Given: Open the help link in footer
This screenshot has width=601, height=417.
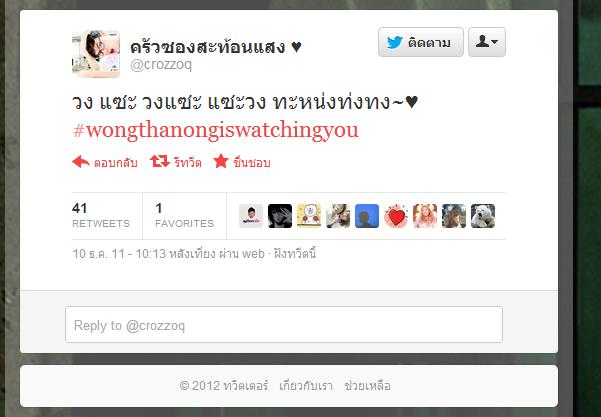Looking at the screenshot, I should point(367,386).
